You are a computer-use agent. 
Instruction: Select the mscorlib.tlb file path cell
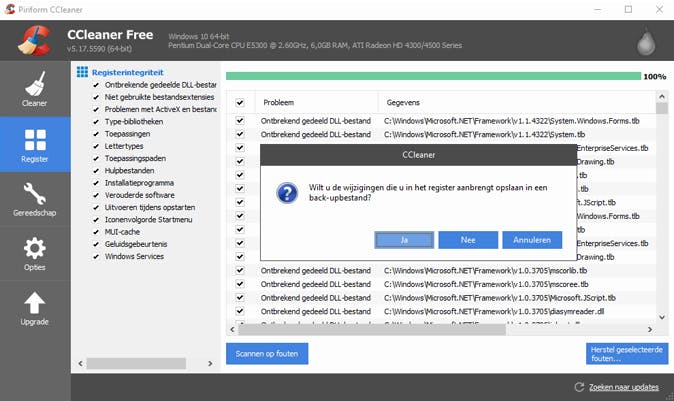point(486,270)
